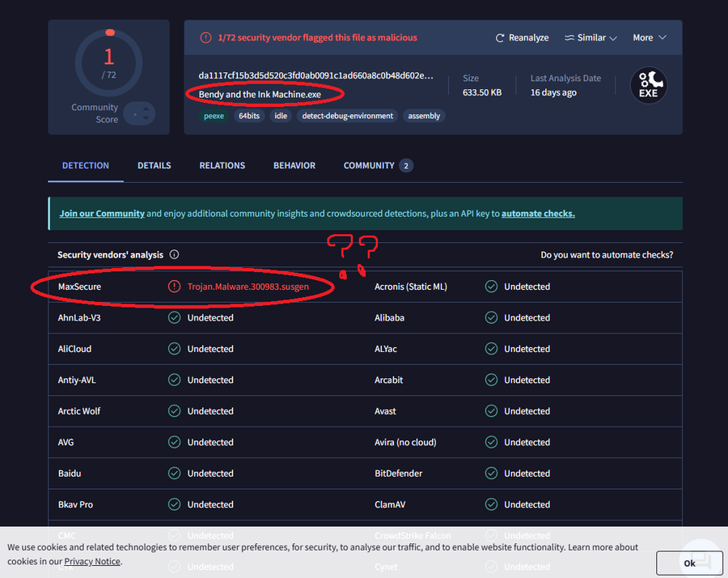Open the BEHAVIOR tab
The image size is (728, 578).
[x=294, y=165]
